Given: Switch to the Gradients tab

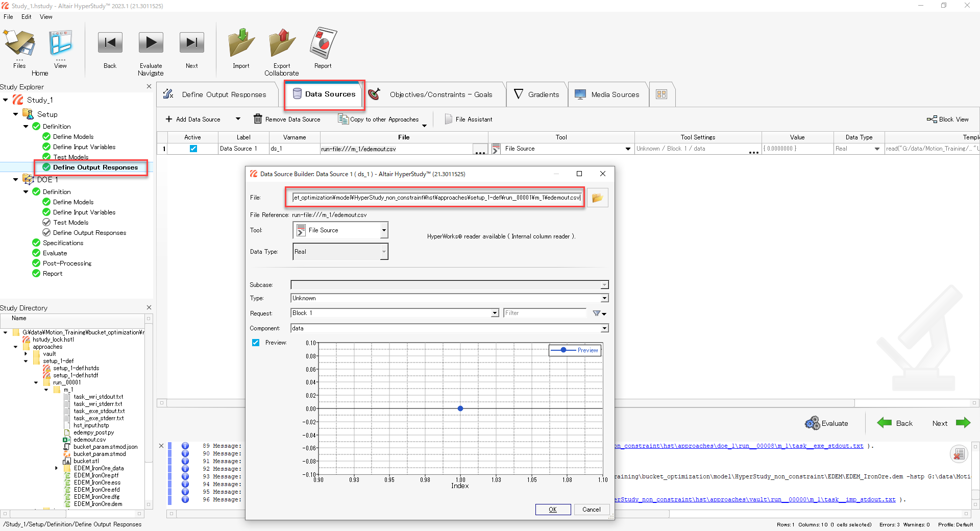Looking at the screenshot, I should tap(536, 94).
